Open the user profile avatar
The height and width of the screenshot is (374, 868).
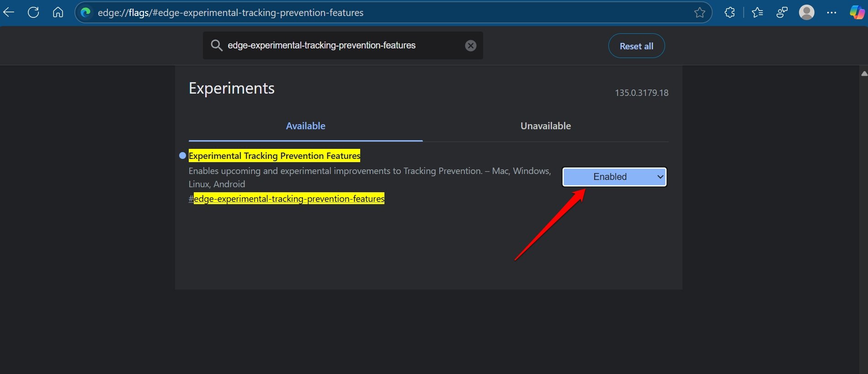(x=807, y=12)
